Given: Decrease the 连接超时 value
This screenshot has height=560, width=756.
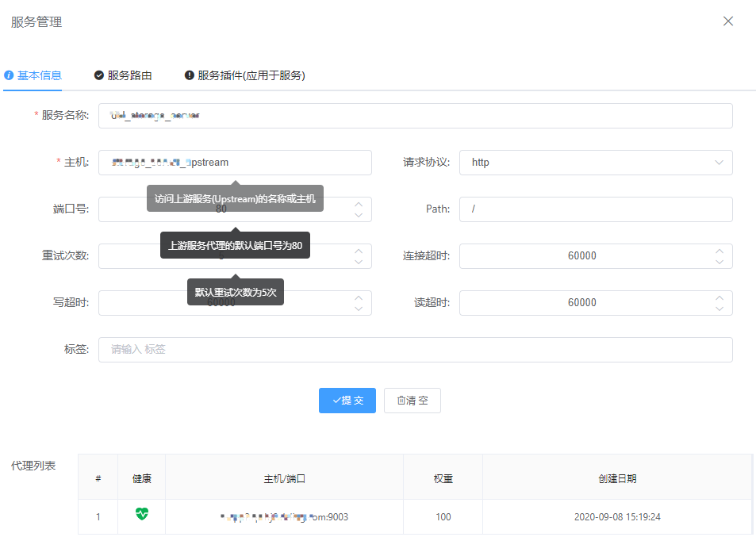Looking at the screenshot, I should click(720, 262).
